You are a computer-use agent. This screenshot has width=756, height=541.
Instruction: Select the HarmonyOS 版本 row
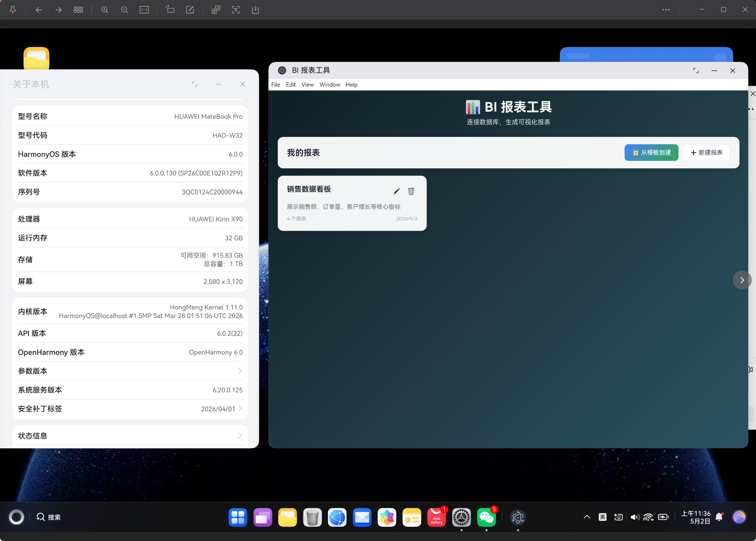click(x=130, y=154)
